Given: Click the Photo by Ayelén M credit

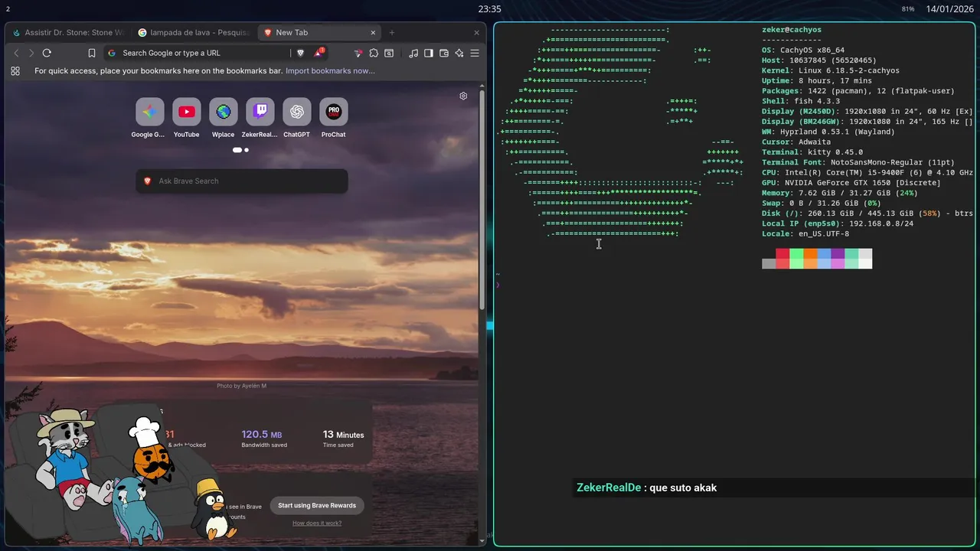Looking at the screenshot, I should point(241,386).
